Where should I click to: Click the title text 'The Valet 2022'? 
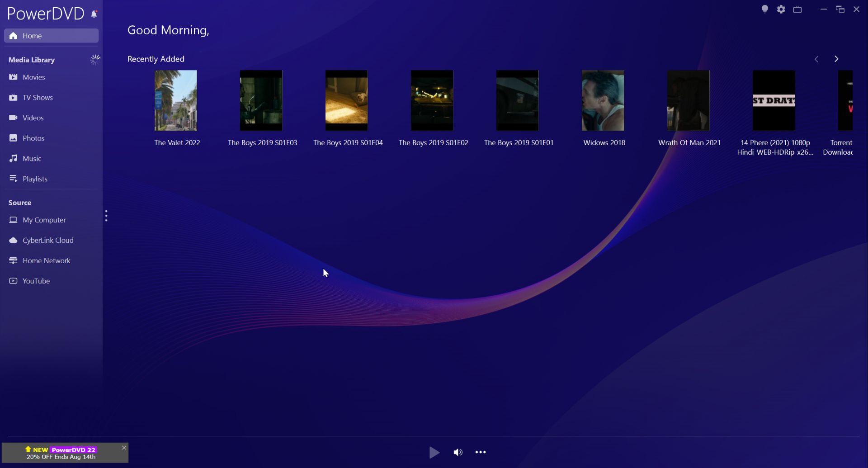177,143
